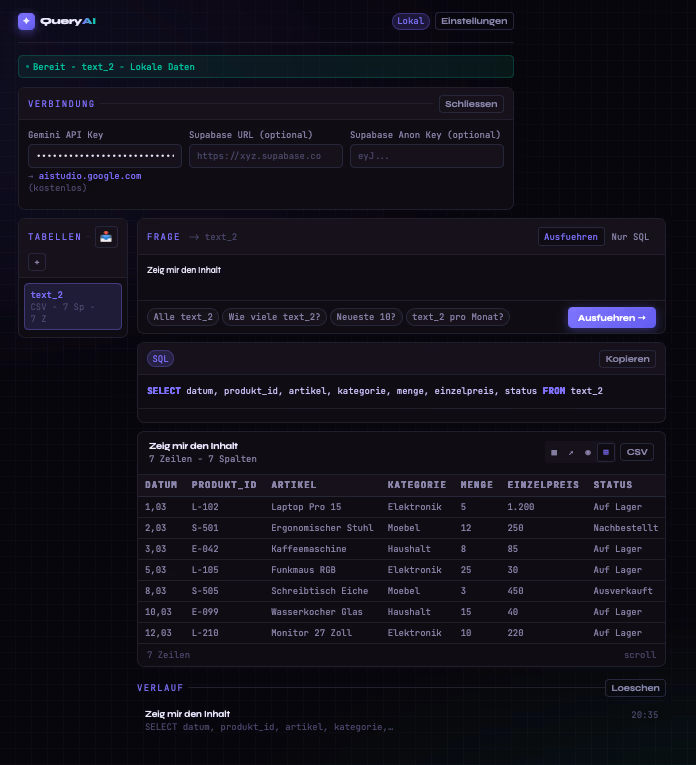Click the DATUM column header
696x765 pixels.
tap(161, 485)
